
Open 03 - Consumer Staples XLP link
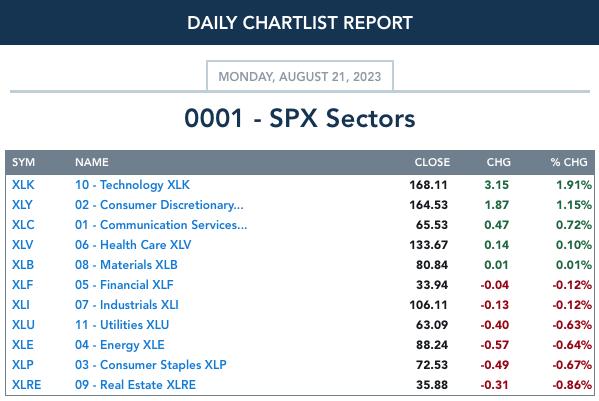(151, 365)
